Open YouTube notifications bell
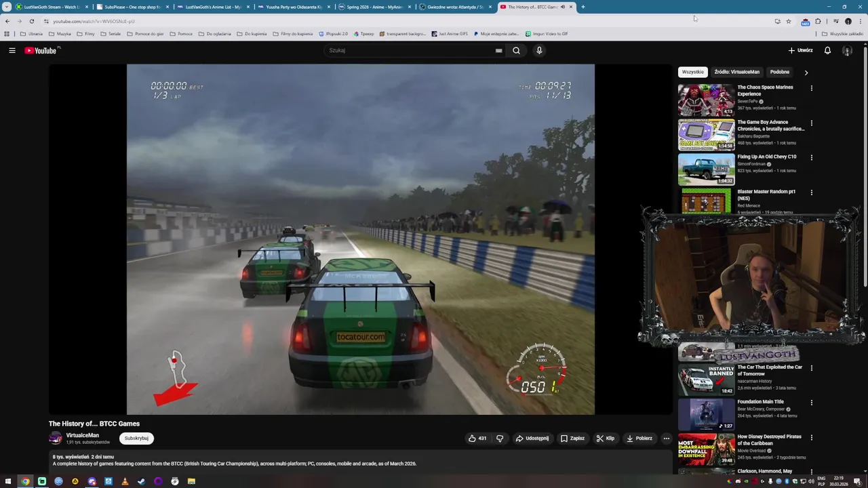The image size is (868, 488). coord(827,50)
